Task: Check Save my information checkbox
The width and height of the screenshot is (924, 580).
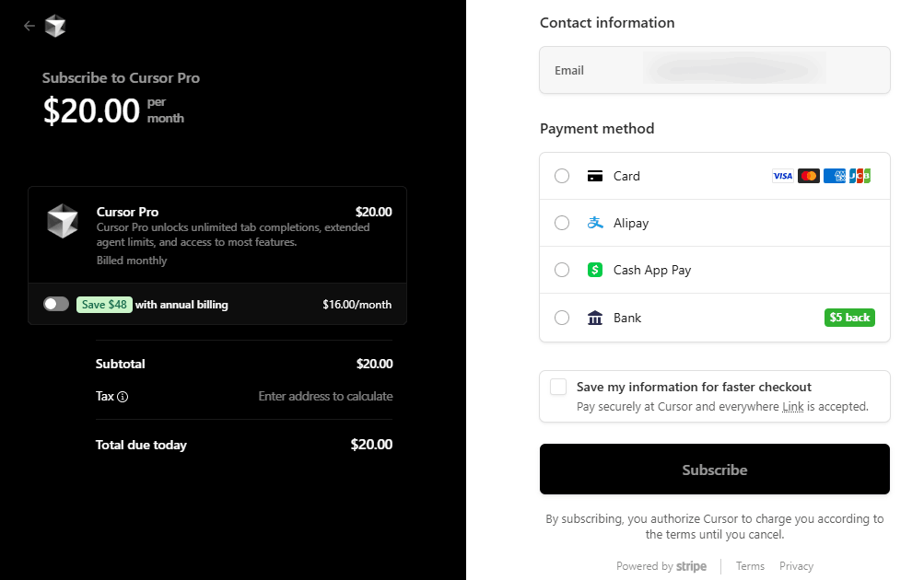Action: click(x=558, y=387)
